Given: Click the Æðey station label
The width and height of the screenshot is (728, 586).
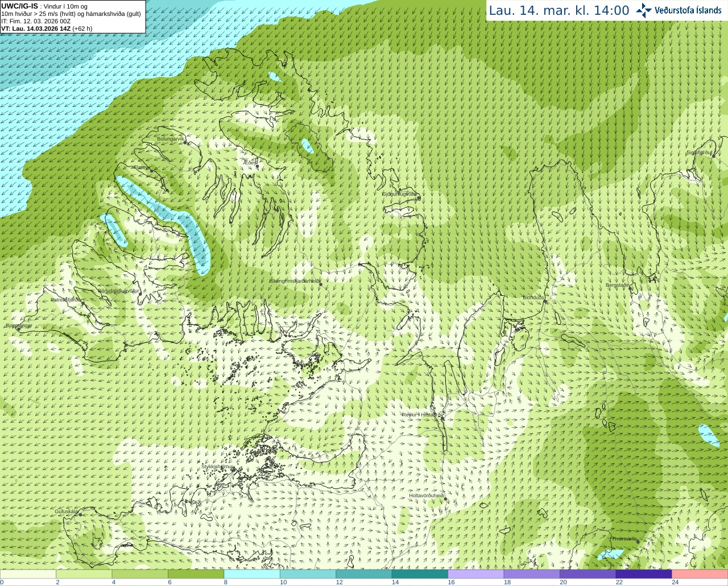Looking at the screenshot, I should [250, 163].
